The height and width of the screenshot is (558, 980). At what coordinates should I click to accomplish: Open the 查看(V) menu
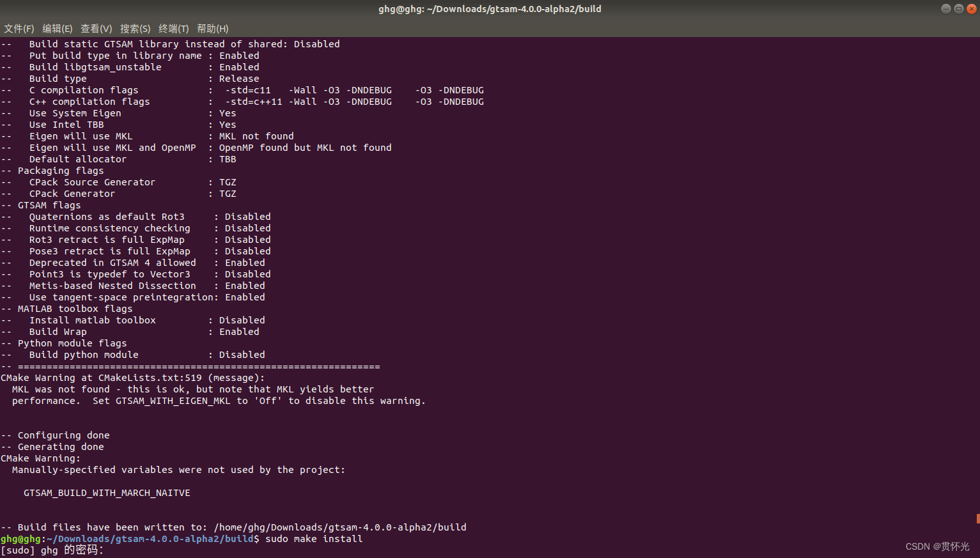click(96, 29)
